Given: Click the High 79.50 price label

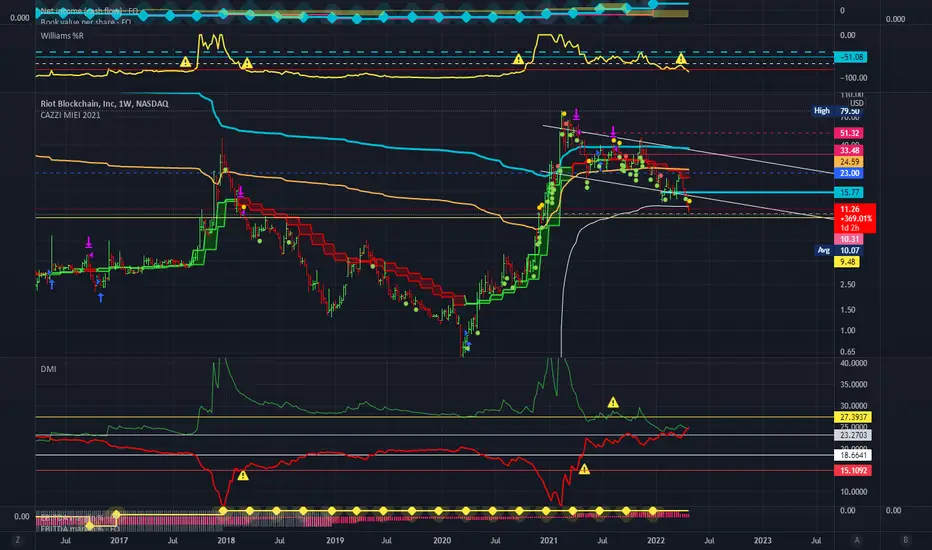Looking at the screenshot, I should point(837,111).
